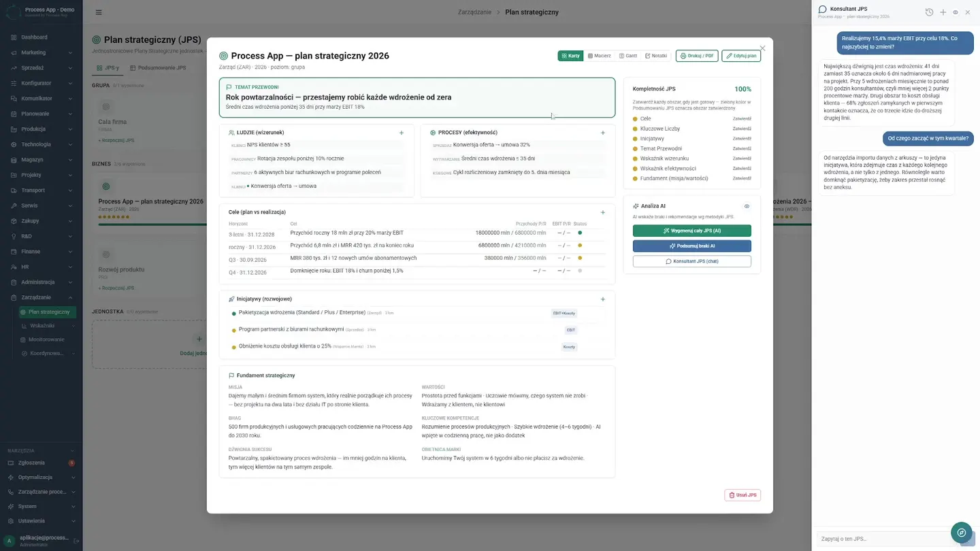This screenshot has height=551, width=980.
Task: Click green status dot in 3-letni goal row
Action: click(x=580, y=233)
